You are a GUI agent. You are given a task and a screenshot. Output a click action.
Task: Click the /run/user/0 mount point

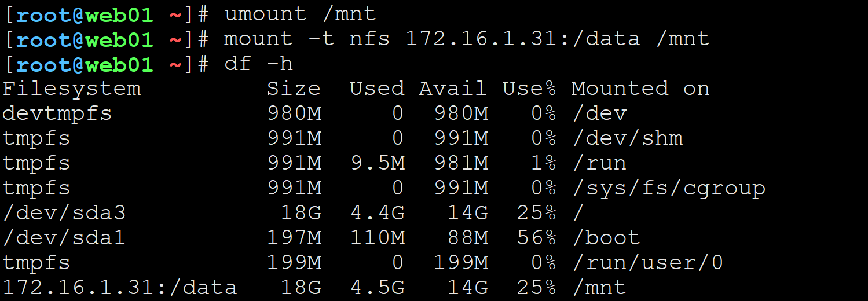coord(647,263)
